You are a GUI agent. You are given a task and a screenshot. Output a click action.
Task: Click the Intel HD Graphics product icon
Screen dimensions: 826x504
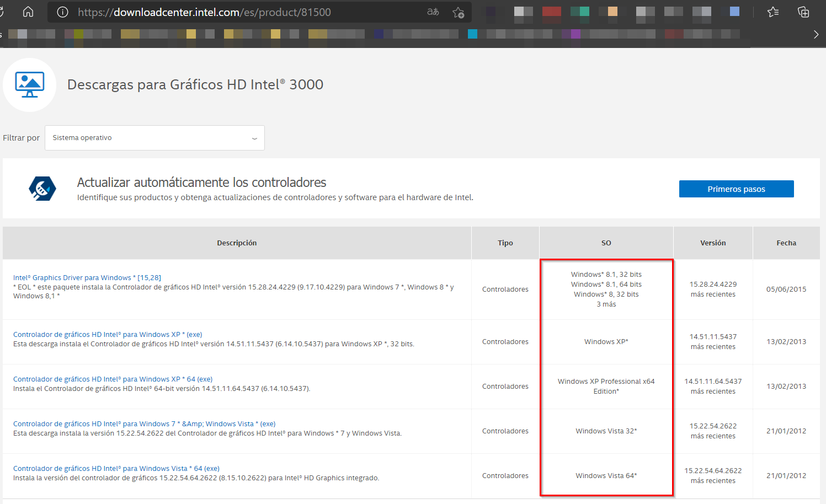click(x=29, y=85)
